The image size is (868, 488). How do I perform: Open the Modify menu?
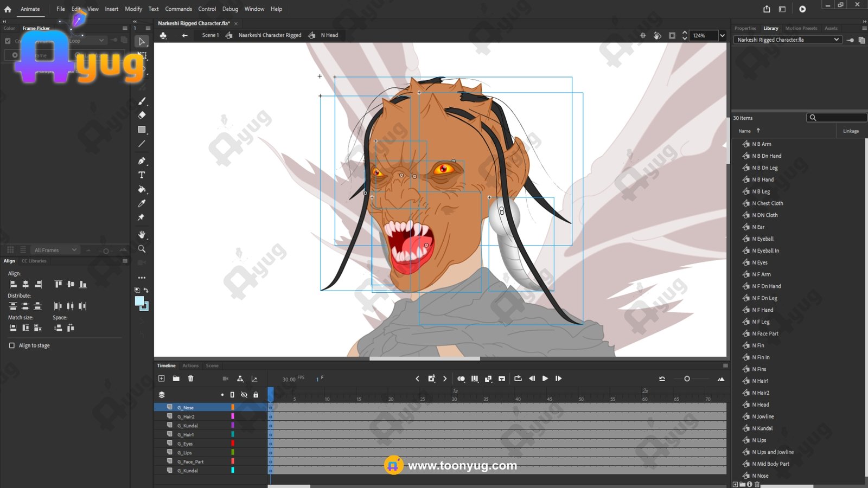(x=133, y=9)
